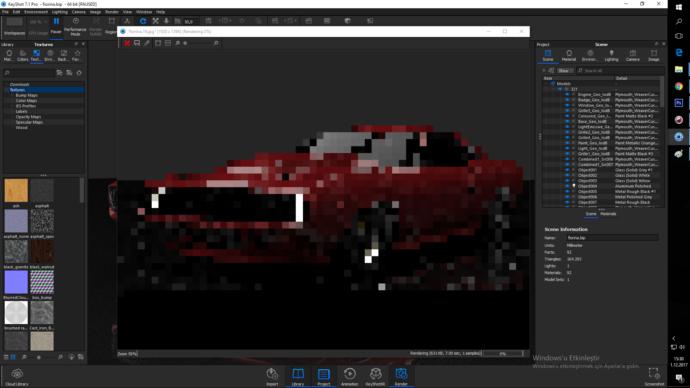Take a Screenshot of the view
This screenshot has height=388, width=690.
coord(654,377)
